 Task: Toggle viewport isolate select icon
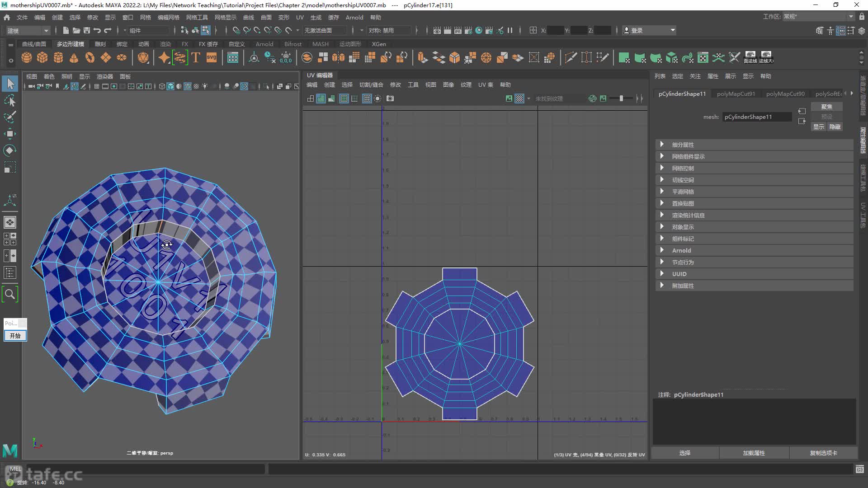266,86
